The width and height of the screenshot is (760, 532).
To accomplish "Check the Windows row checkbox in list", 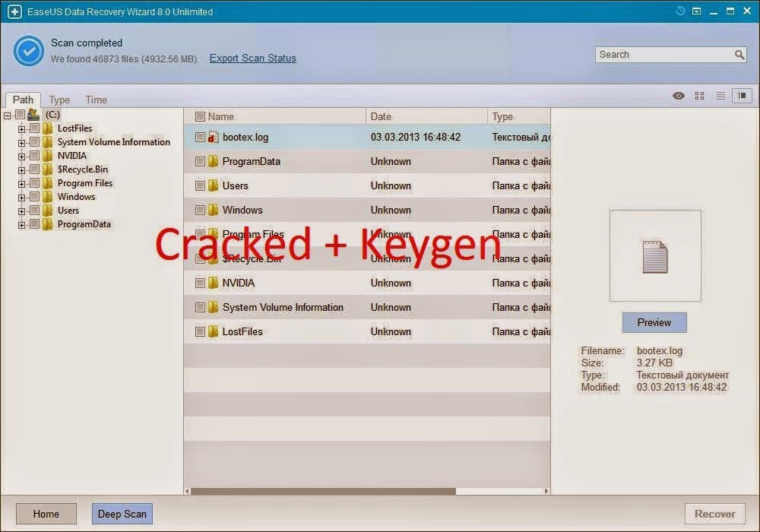I will point(200,210).
